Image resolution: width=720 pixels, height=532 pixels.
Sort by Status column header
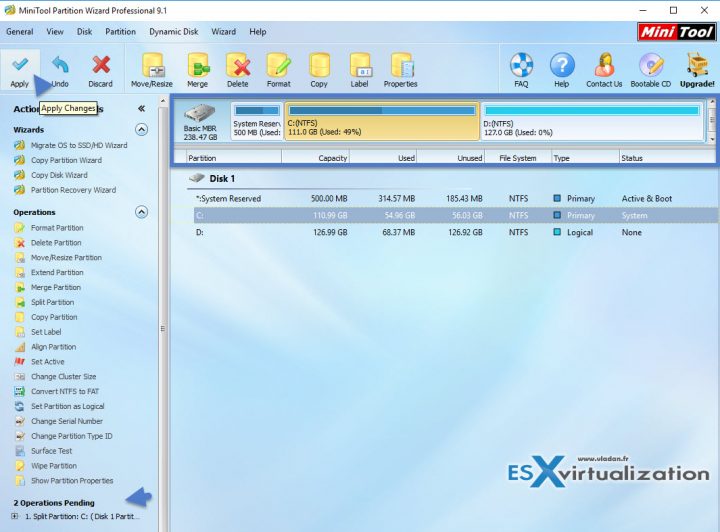tap(668, 158)
